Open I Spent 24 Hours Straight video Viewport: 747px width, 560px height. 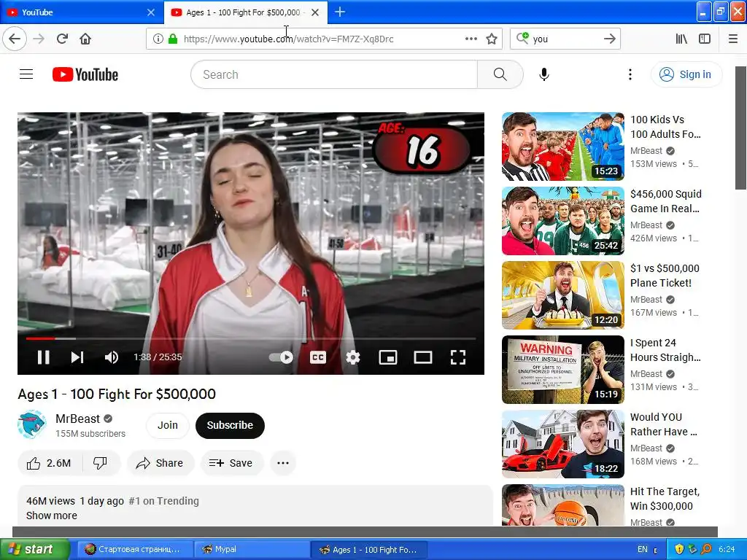(665, 350)
